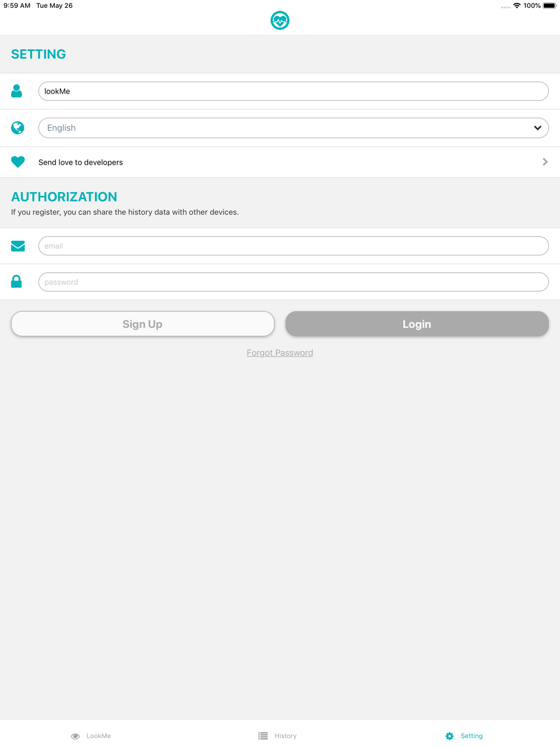Switch to the LookMe tab
This screenshot has height=747, width=560.
point(91,736)
